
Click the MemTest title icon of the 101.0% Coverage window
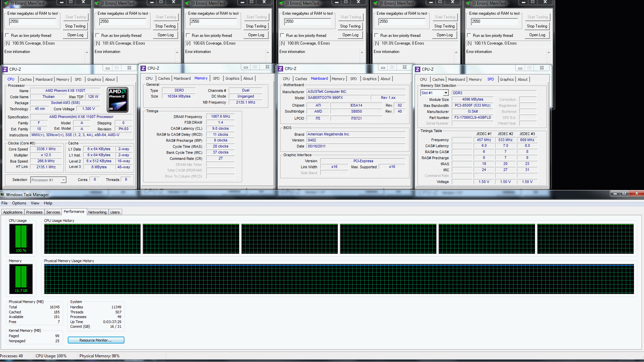pyautogui.click(x=375, y=3)
